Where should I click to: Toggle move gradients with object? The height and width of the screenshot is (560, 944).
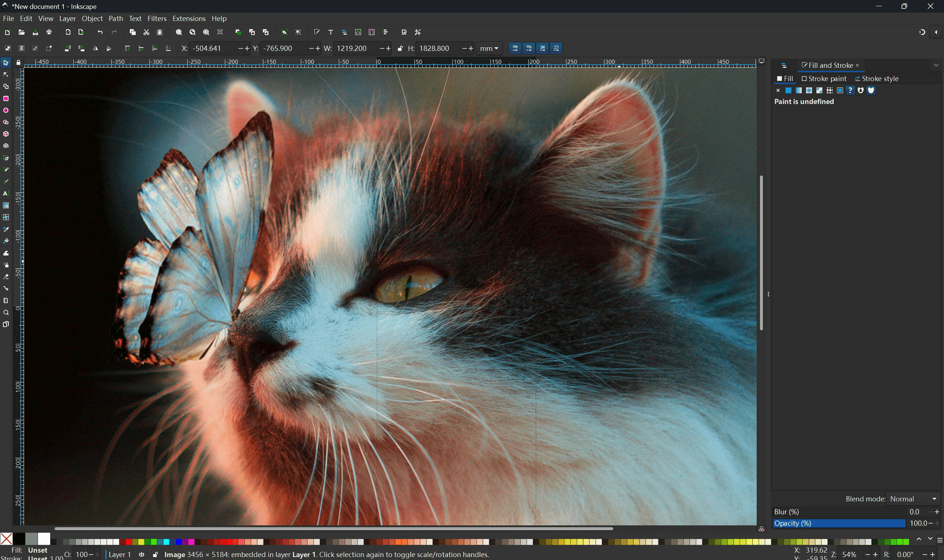pos(542,48)
